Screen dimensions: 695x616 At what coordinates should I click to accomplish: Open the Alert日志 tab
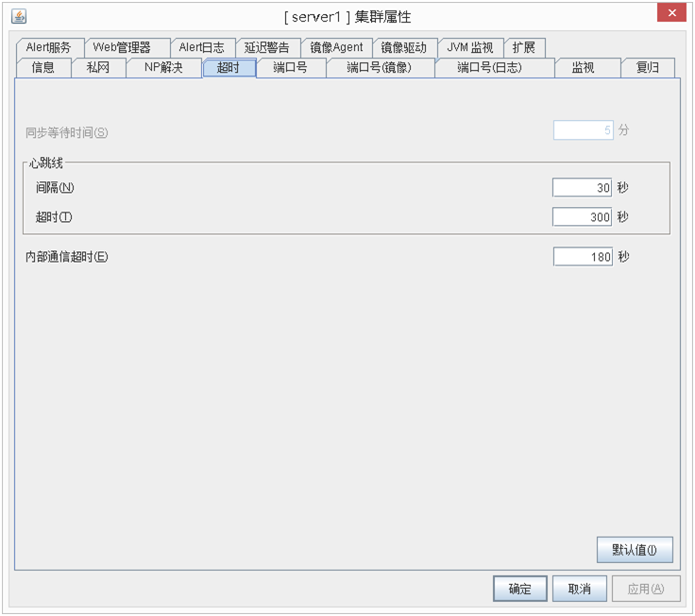coord(202,47)
